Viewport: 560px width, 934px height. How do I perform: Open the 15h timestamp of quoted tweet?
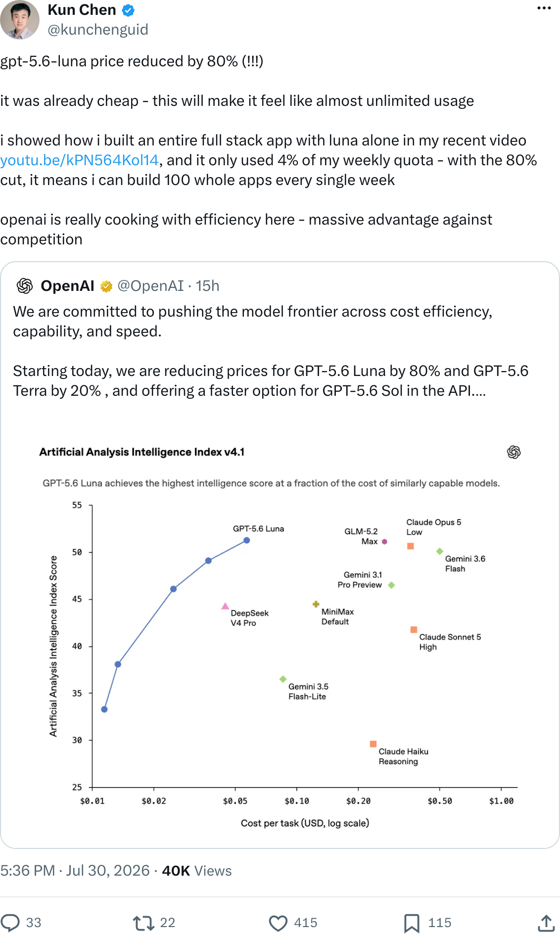207,286
